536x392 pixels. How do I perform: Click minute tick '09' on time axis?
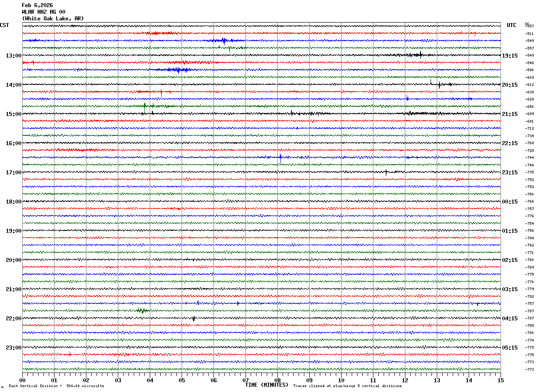[309, 380]
